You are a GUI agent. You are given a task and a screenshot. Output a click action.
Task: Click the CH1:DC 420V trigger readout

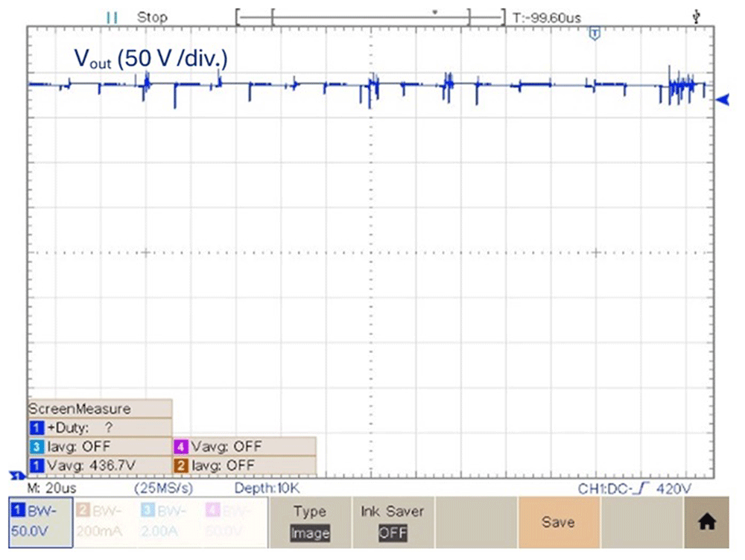635,489
